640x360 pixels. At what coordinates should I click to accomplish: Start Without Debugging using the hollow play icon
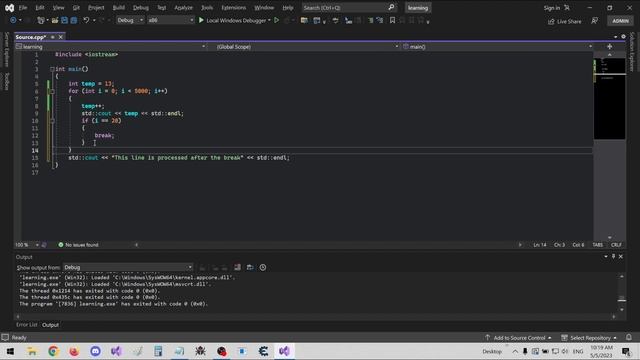(x=276, y=20)
